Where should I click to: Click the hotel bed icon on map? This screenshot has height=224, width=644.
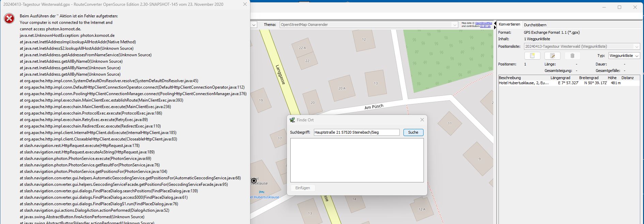pos(261,192)
